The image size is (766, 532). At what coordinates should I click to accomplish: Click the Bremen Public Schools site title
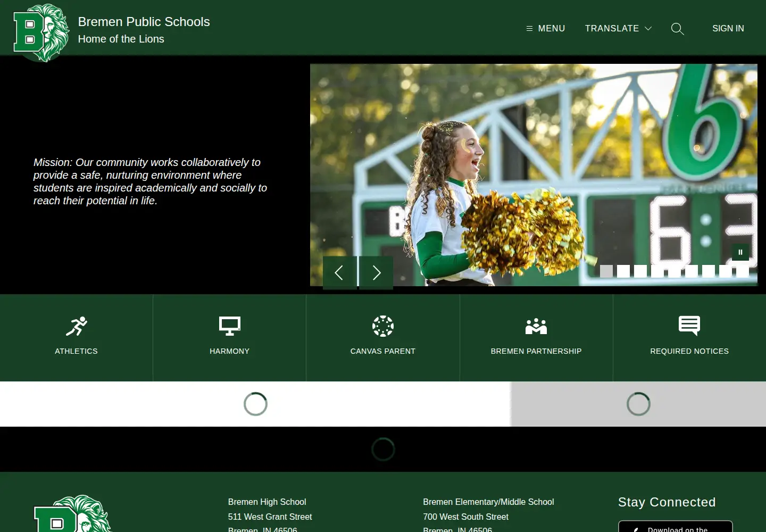coord(144,22)
